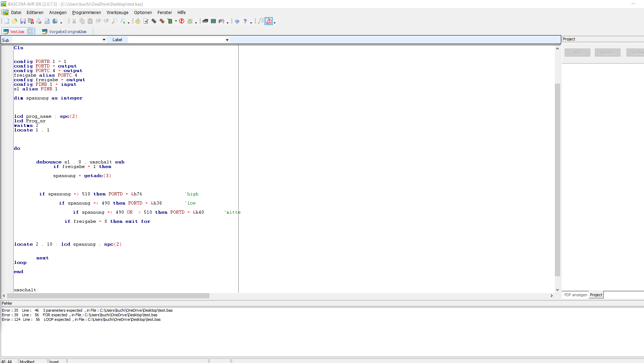
Task: Click the blue info diamond icon
Action: click(x=237, y=21)
